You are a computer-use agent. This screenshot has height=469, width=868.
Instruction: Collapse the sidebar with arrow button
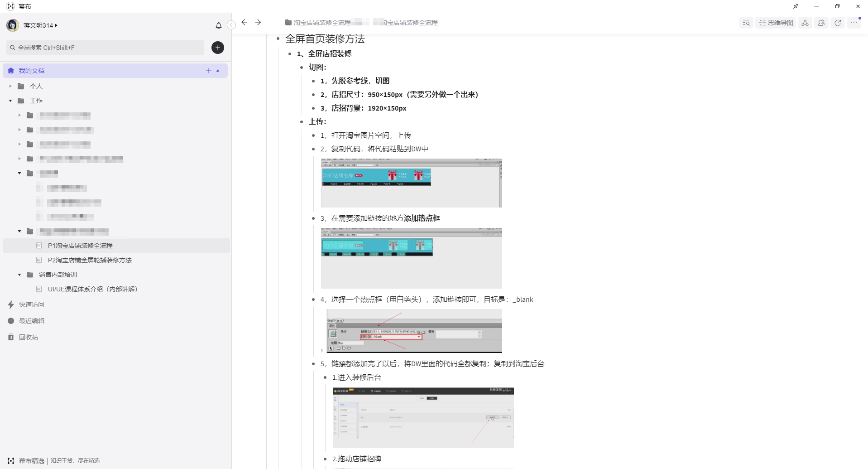231,25
